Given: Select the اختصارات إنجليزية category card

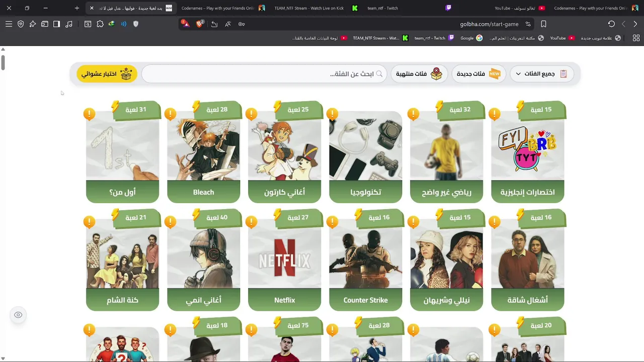Looking at the screenshot, I should point(527,156).
